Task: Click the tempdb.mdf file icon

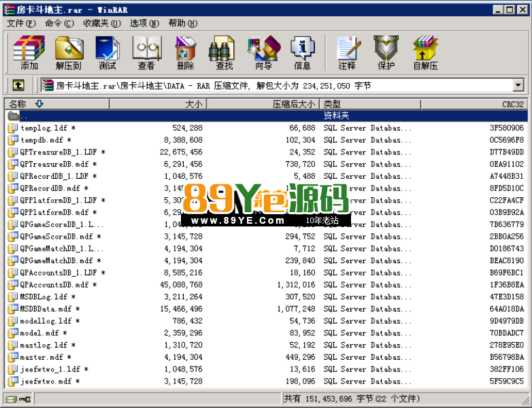Action: pos(13,140)
